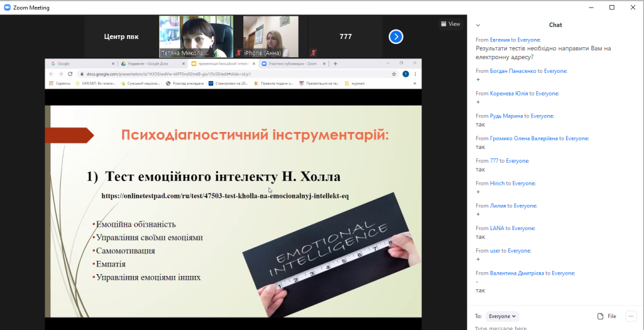Viewport: 644px width, 330px height.
Task: Select the Центр пвк participant tile
Action: click(x=121, y=36)
